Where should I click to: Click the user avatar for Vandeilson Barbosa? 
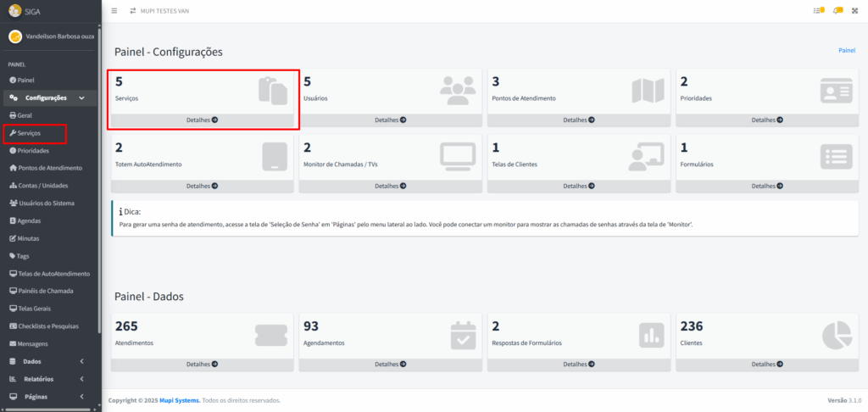(x=14, y=36)
